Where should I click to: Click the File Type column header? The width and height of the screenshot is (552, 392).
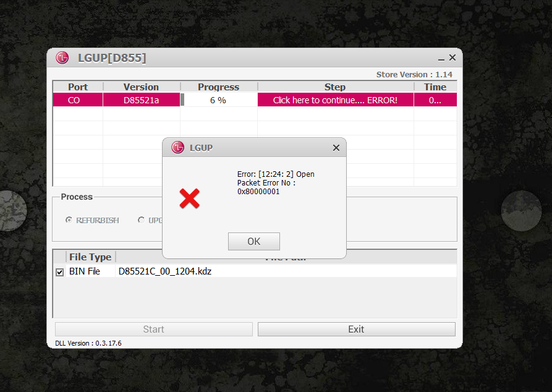(90, 257)
